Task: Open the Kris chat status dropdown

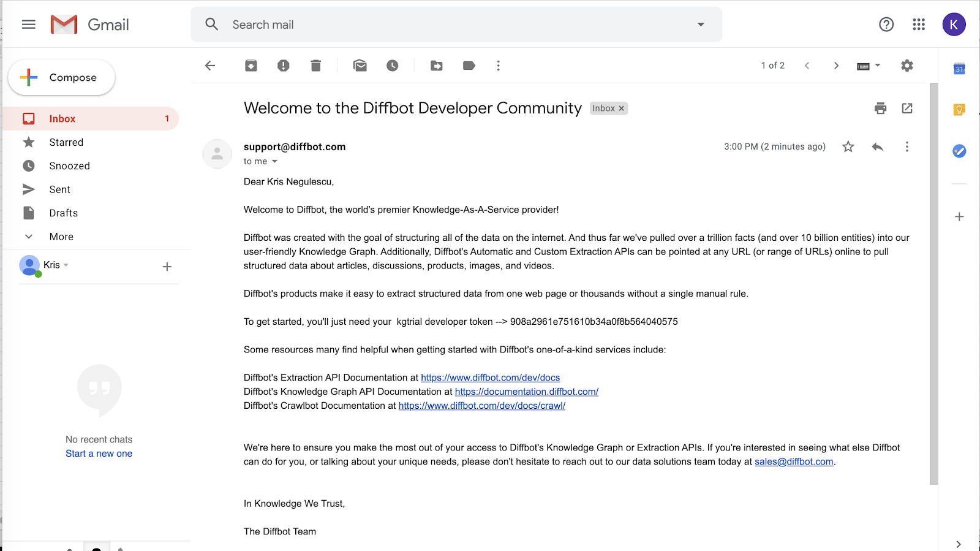Action: coord(66,265)
